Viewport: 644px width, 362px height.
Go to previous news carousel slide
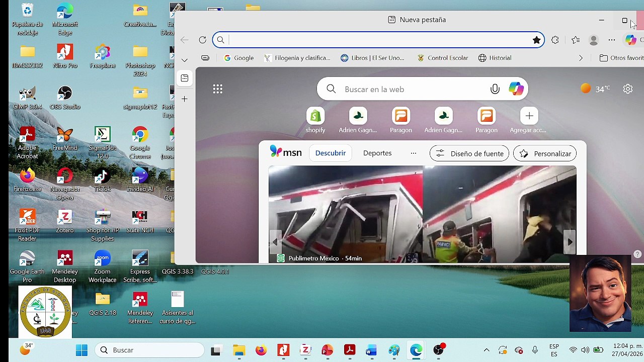[275, 242]
